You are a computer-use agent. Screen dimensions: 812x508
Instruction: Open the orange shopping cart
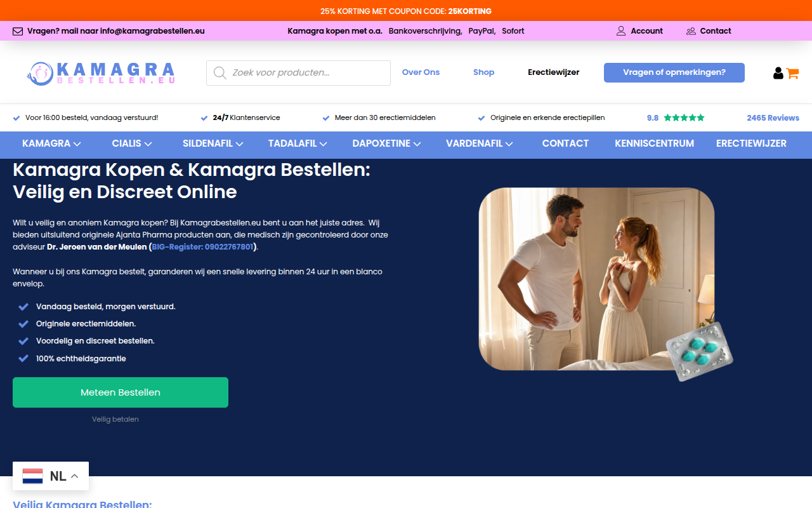click(792, 73)
